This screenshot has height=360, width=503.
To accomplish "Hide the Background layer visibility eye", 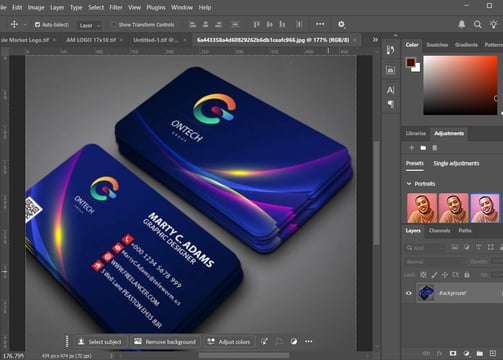I will click(409, 293).
